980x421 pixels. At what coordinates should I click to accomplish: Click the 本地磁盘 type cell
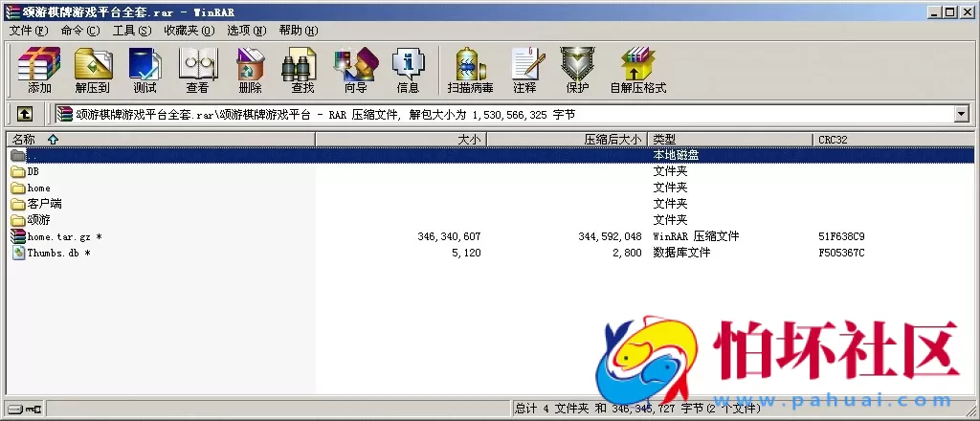(676, 155)
